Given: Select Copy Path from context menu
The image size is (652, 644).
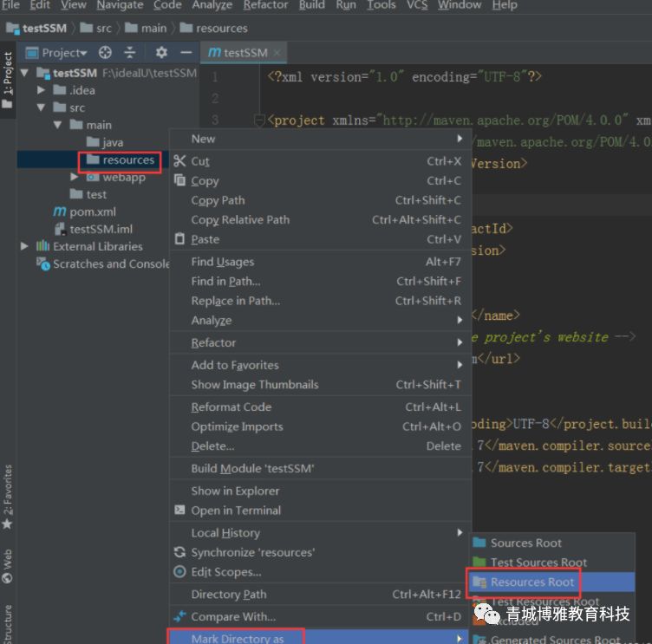Looking at the screenshot, I should pos(321,200).
